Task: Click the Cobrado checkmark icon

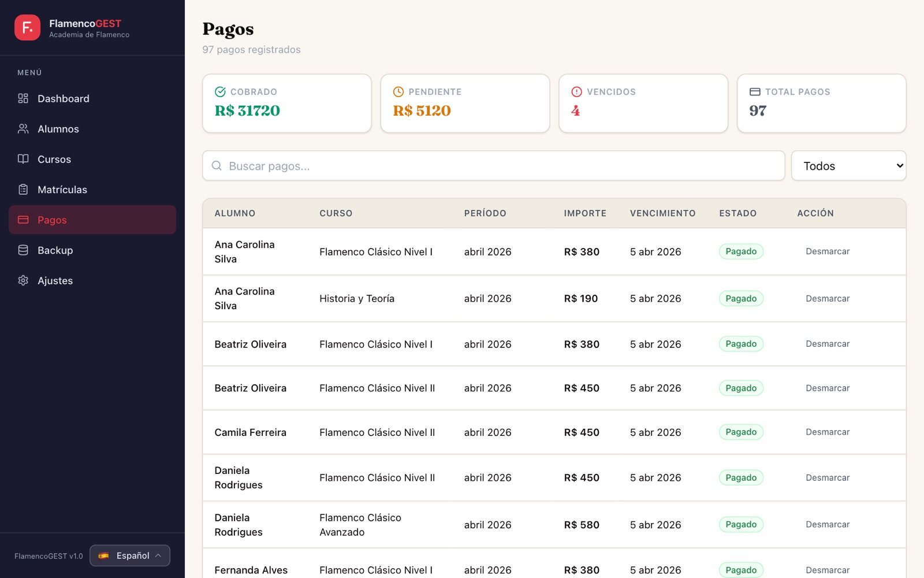Action: [220, 92]
